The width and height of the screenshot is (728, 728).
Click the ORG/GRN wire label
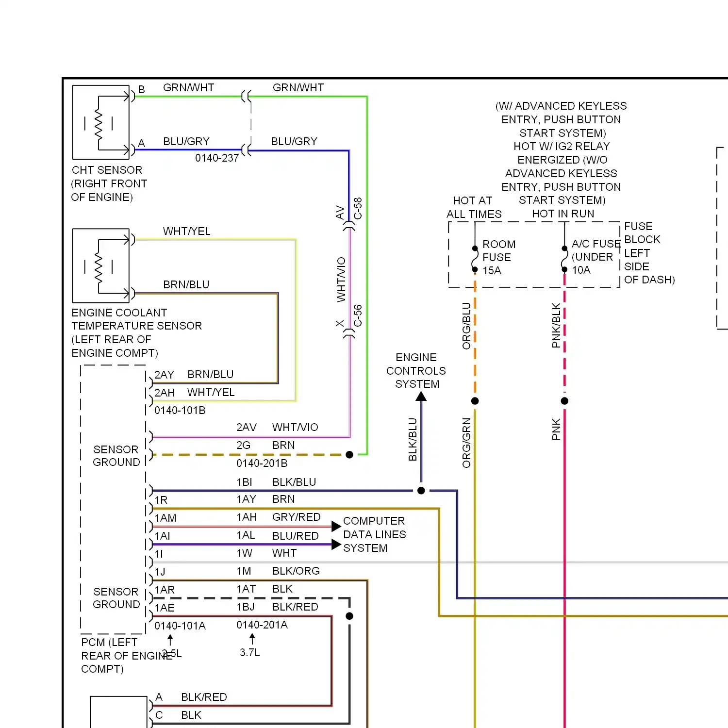click(466, 443)
